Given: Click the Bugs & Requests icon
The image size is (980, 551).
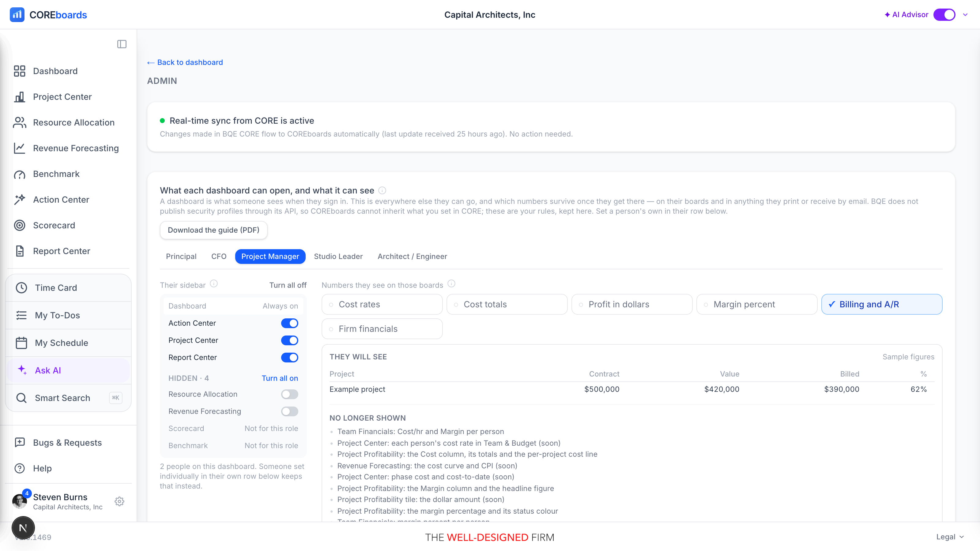Looking at the screenshot, I should point(19,443).
